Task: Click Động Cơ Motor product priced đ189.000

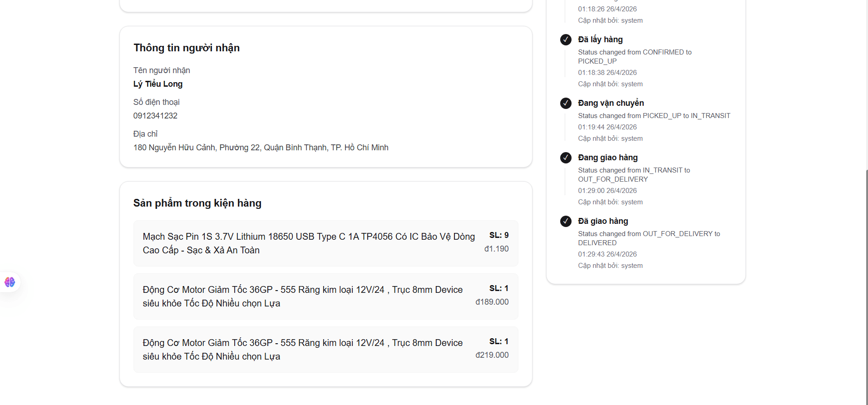Action: click(x=303, y=296)
